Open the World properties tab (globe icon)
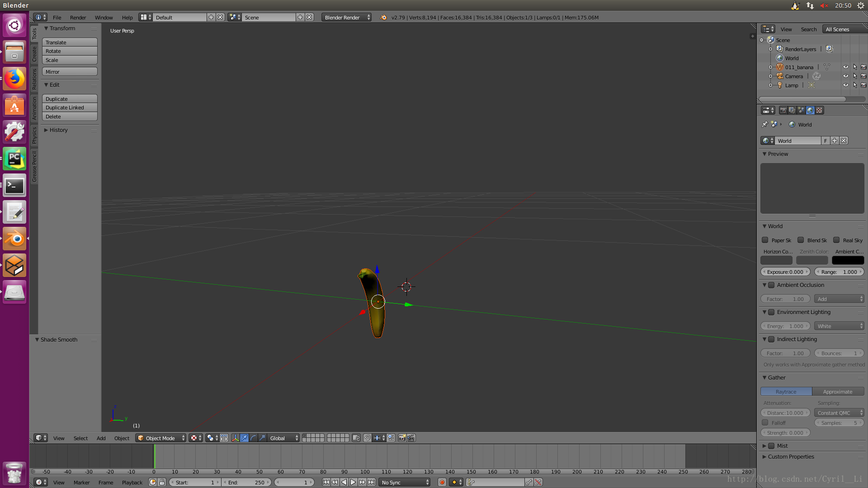 tap(810, 110)
